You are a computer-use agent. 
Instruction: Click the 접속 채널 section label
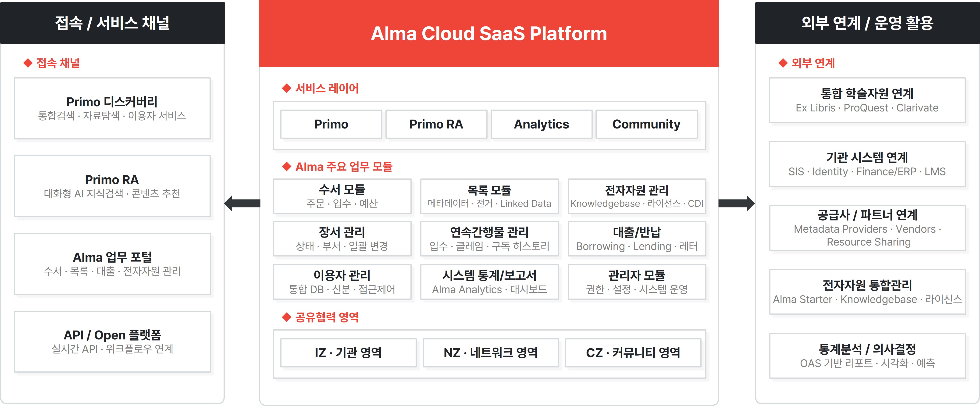pyautogui.click(x=58, y=63)
